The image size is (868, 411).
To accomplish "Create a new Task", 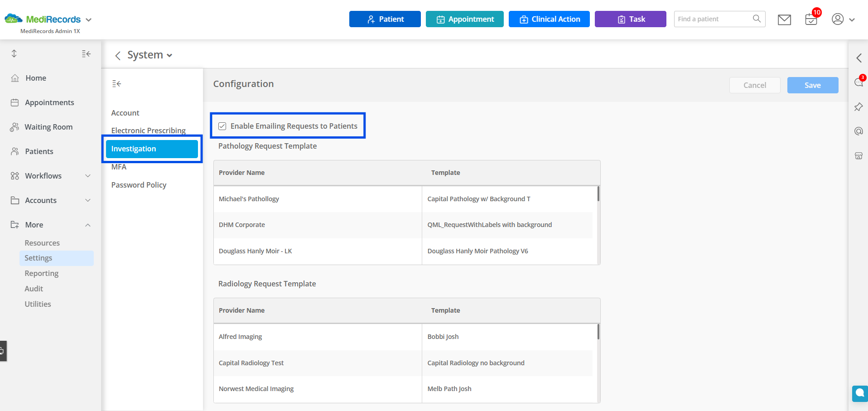I will (x=630, y=19).
